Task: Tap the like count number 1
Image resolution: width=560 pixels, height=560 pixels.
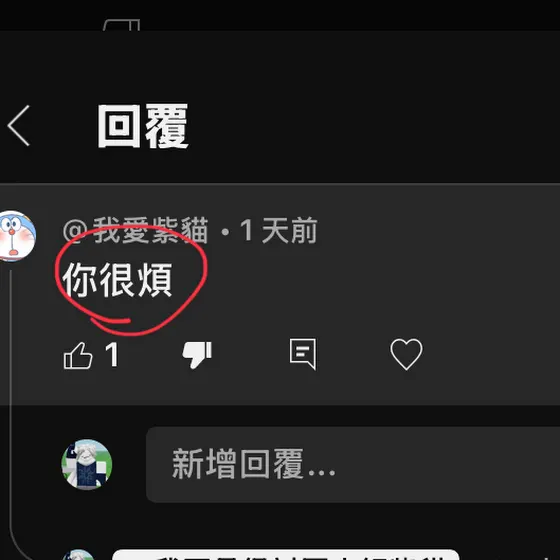Action: (112, 354)
